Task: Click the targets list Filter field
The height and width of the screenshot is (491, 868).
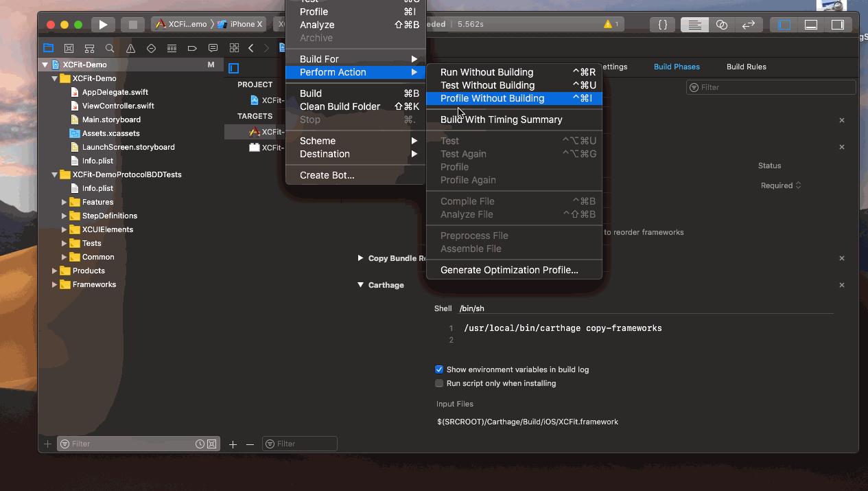Action: click(x=300, y=444)
